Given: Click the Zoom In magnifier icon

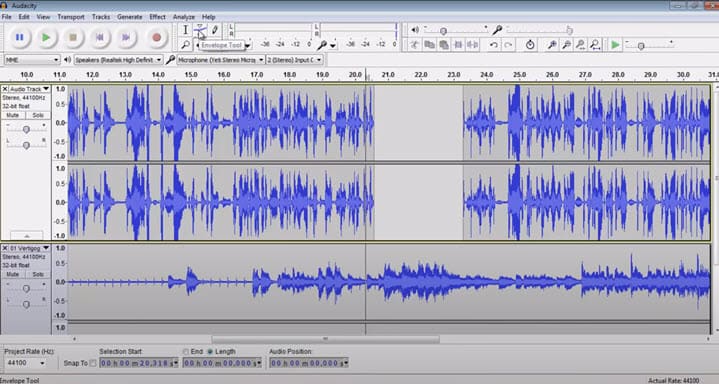Looking at the screenshot, I should pyautogui.click(x=552, y=45).
